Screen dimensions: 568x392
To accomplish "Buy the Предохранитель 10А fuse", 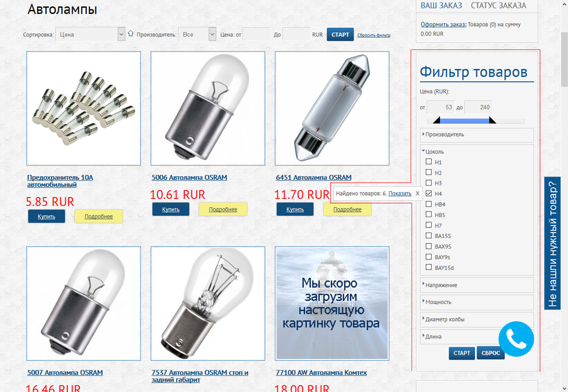I will [46, 216].
